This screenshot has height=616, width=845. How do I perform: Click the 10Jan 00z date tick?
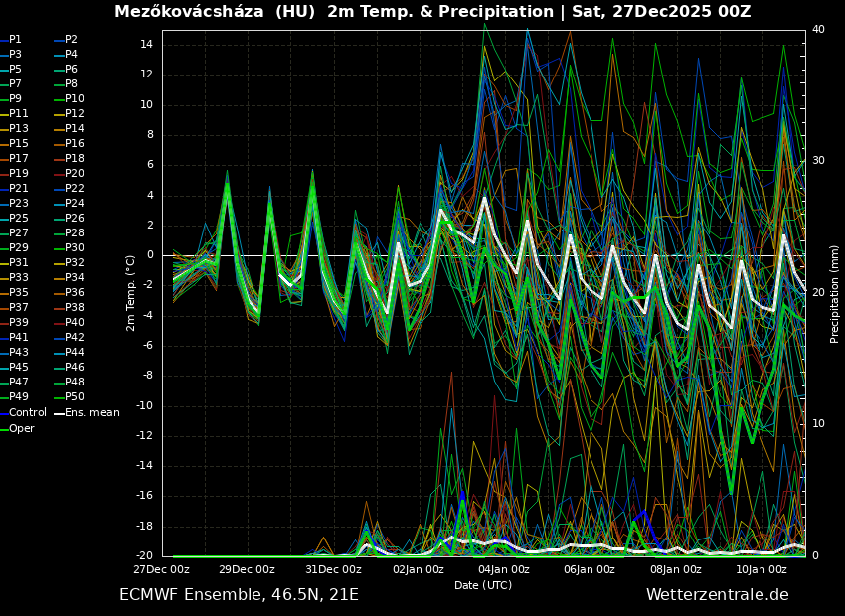(x=761, y=570)
